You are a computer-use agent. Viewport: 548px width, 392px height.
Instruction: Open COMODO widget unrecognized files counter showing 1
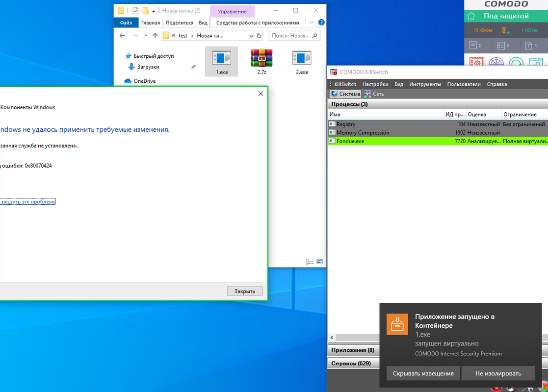531,46
